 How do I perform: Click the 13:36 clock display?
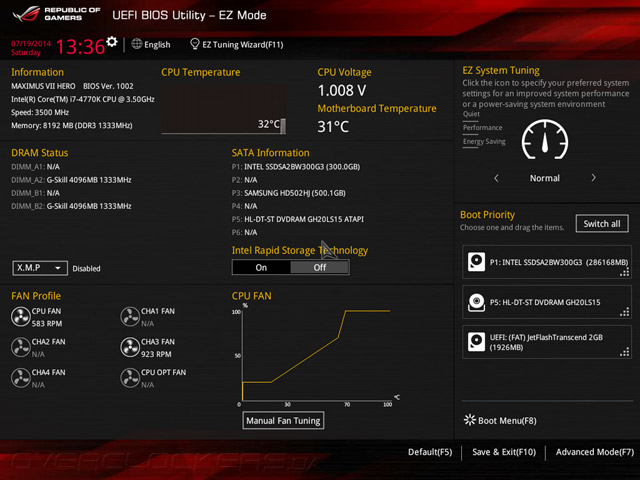tap(80, 47)
